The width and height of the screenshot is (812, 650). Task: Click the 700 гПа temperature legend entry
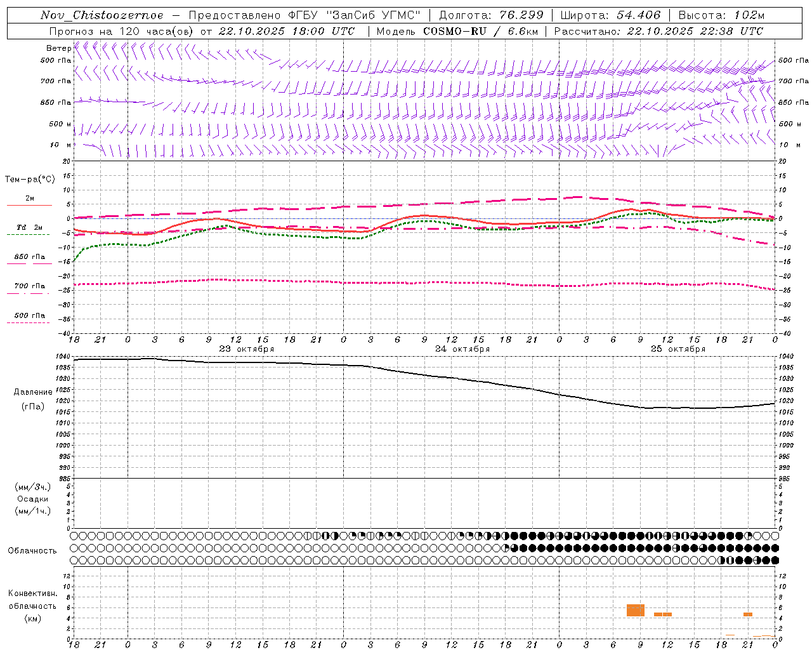[30, 286]
